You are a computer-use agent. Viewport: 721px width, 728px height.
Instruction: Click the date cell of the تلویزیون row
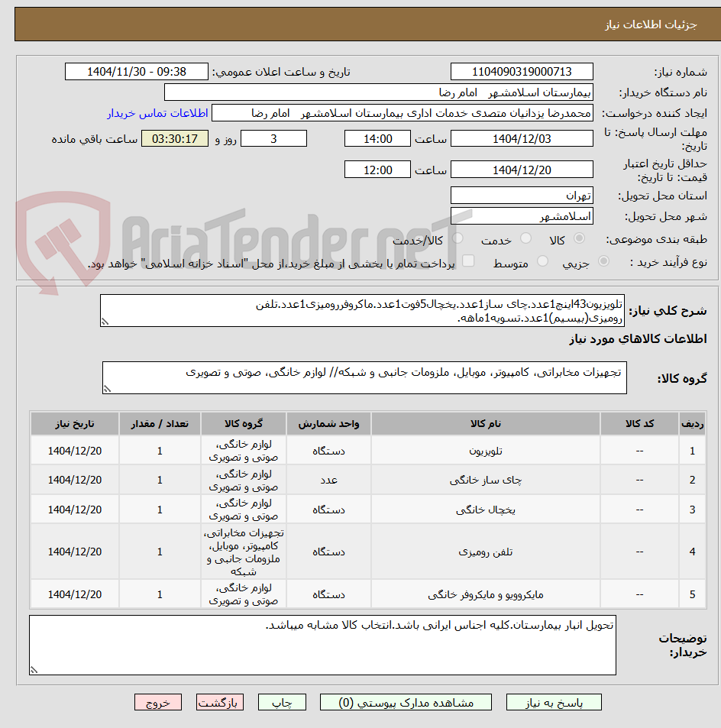(x=75, y=451)
